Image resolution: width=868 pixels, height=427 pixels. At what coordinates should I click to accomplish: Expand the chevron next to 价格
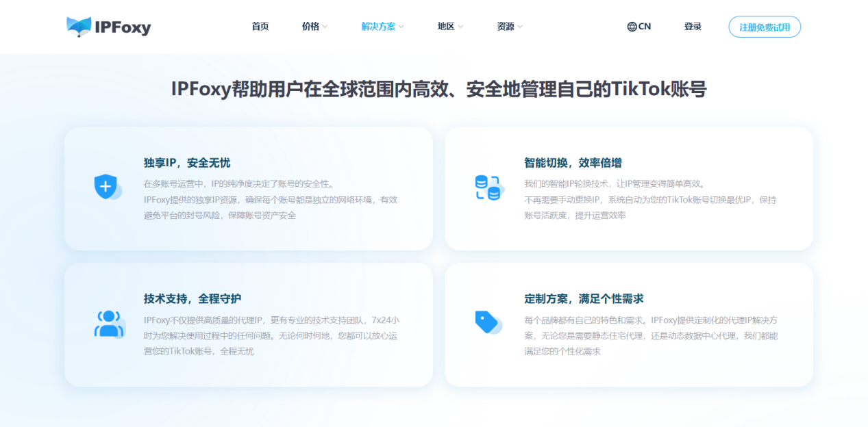[325, 27]
